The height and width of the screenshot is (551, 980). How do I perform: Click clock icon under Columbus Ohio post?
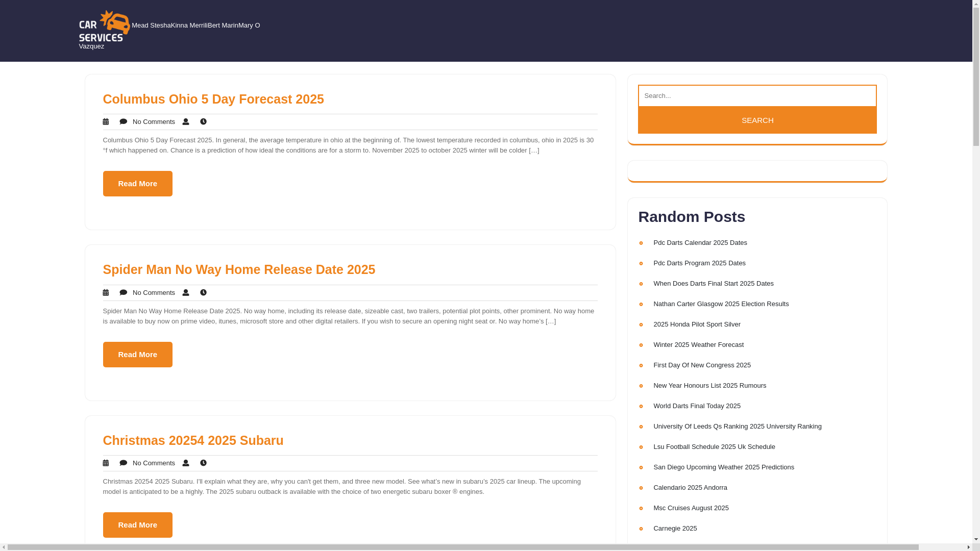click(x=203, y=122)
